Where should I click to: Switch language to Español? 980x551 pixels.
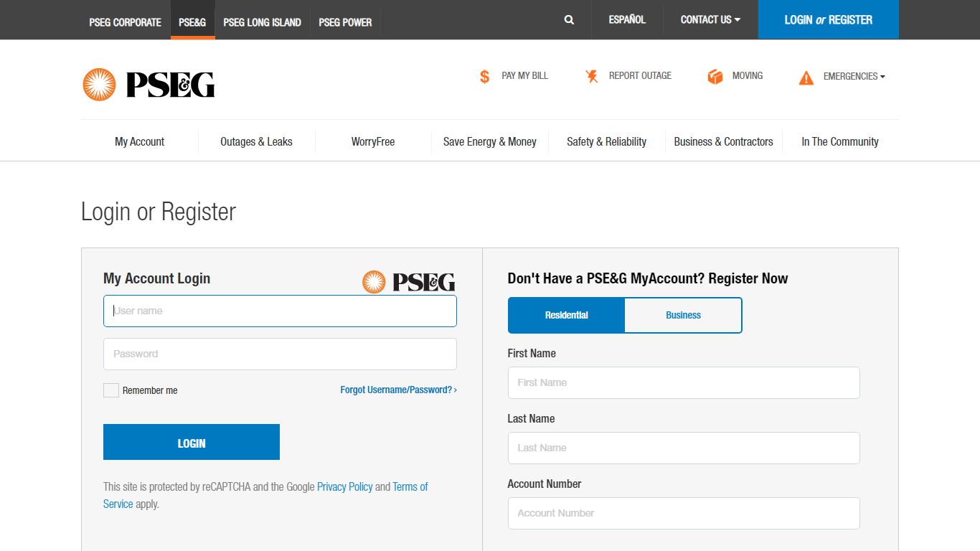coord(627,20)
